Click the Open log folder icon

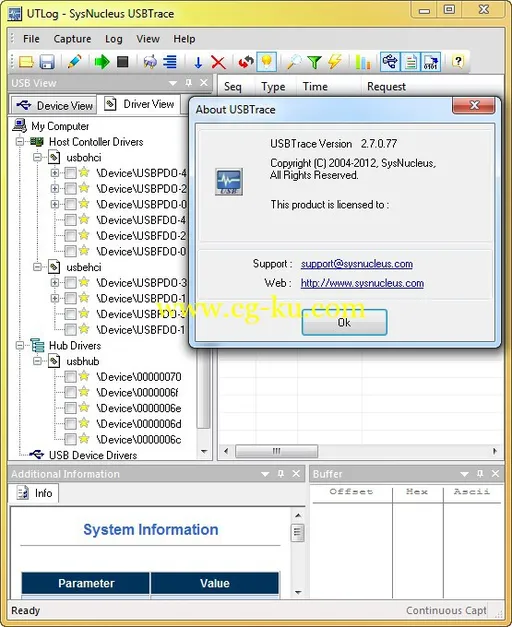tap(26, 62)
